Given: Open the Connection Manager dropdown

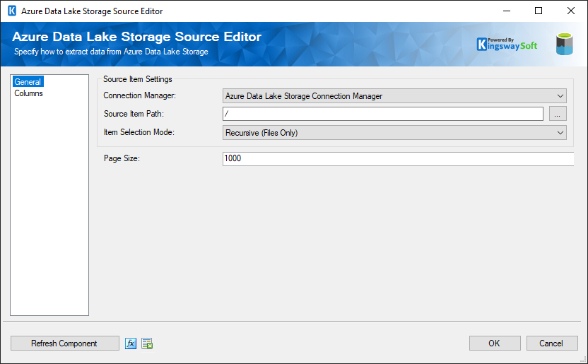Looking at the screenshot, I should pos(394,96).
